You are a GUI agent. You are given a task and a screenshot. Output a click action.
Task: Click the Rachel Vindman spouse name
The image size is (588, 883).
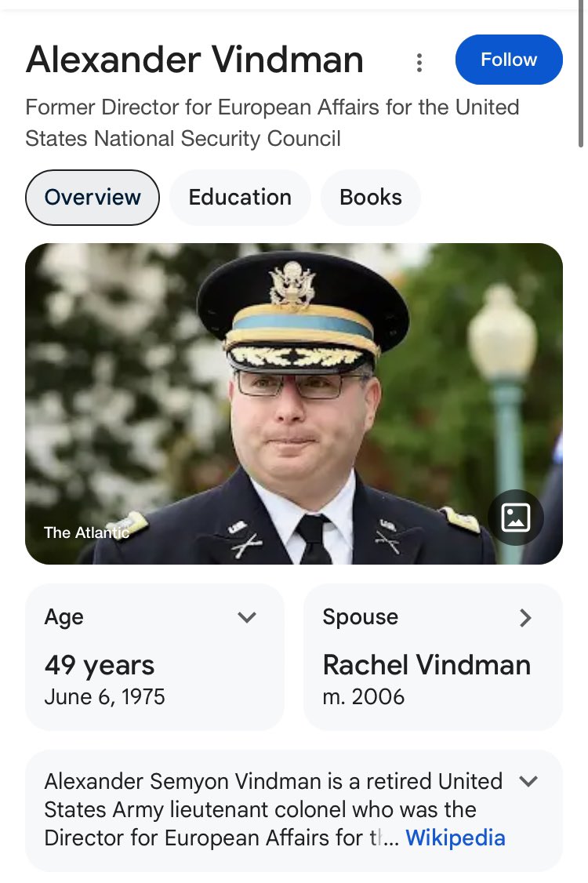coord(426,665)
